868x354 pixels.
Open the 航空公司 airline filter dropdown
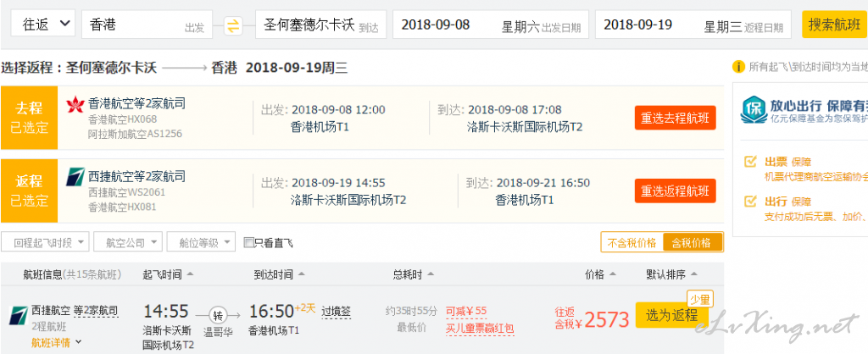128,242
